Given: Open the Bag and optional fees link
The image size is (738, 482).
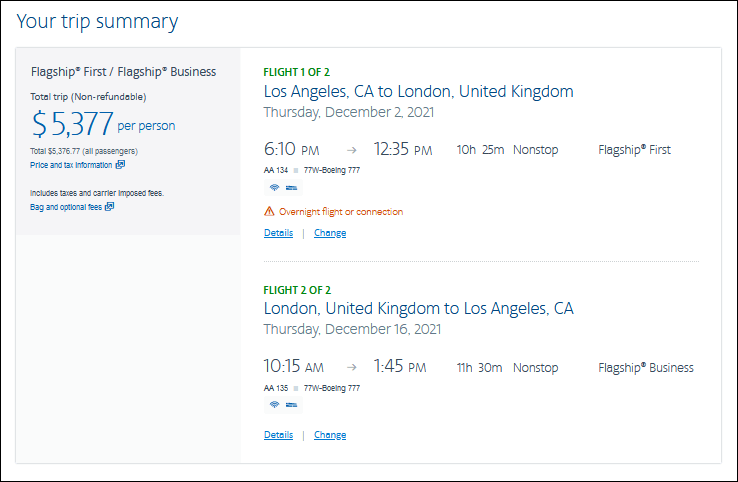Looking at the screenshot, I should 66,207.
